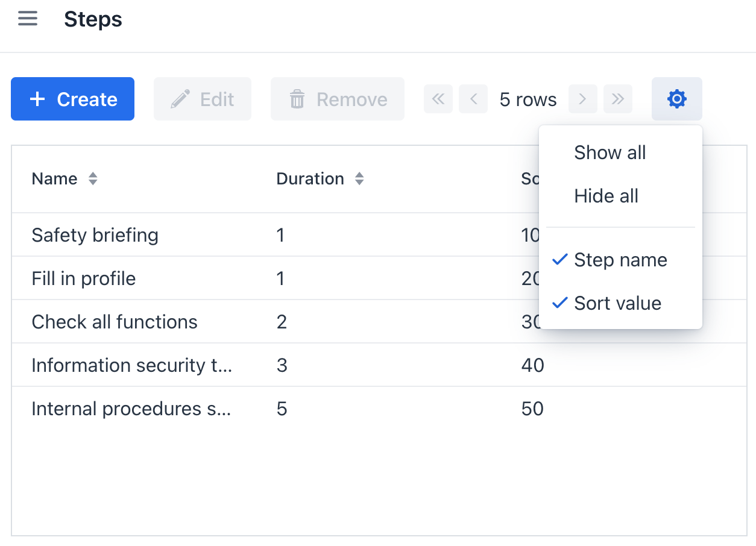Click the Edit button
756x546 pixels.
point(203,99)
